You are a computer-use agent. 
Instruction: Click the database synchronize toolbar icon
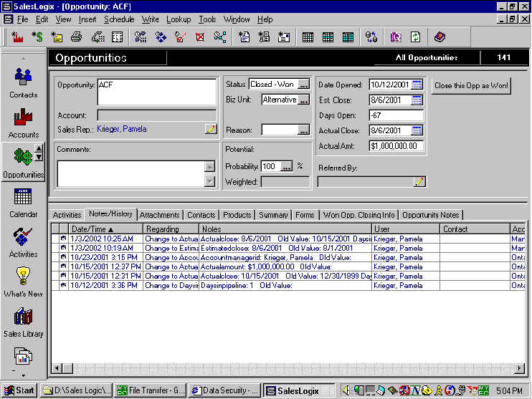371,37
